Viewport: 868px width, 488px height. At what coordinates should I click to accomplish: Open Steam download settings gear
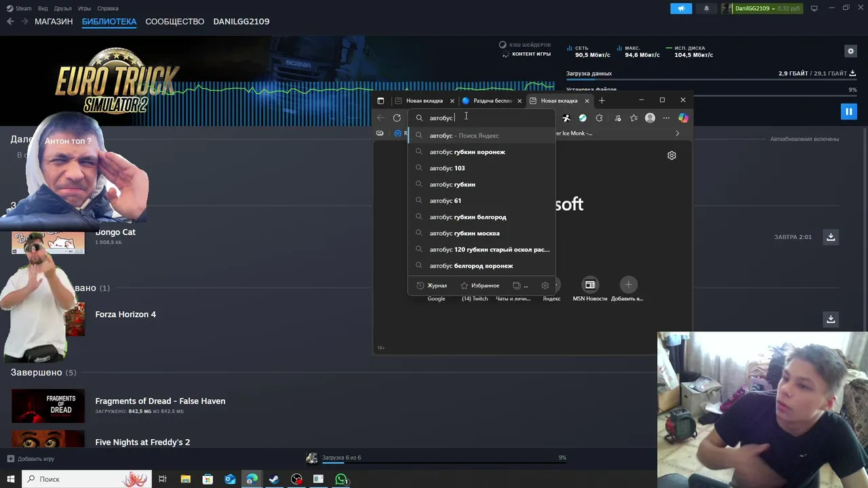tap(850, 51)
